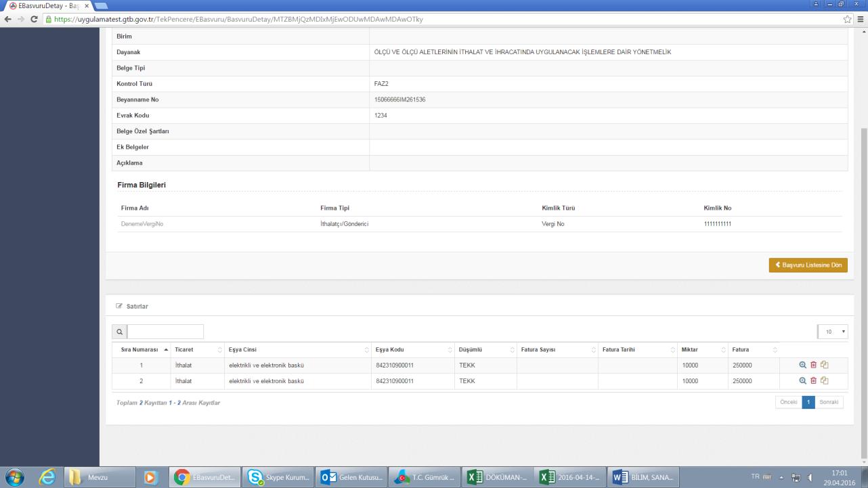Switch to the EBasvuruDetay browser tab

(47, 5)
